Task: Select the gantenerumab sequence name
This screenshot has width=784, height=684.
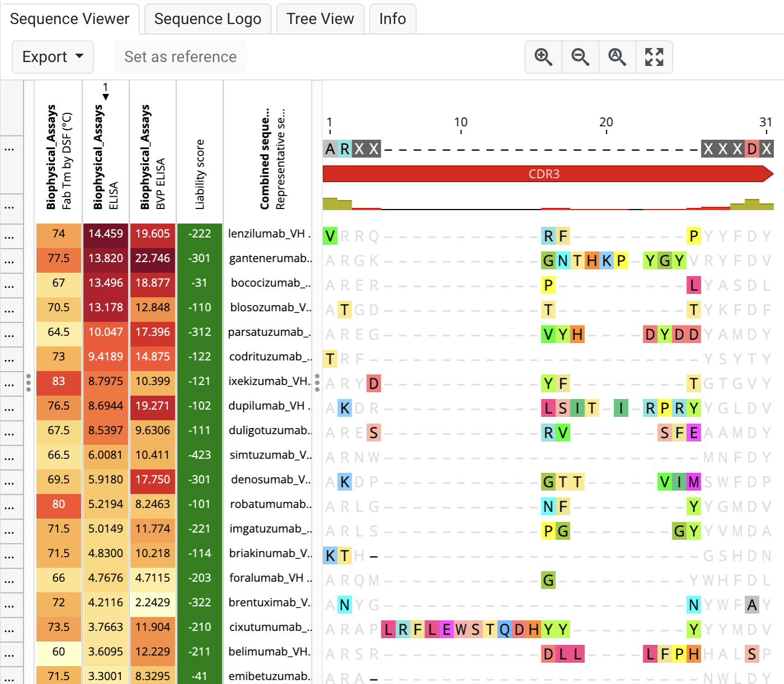Action: click(270, 258)
